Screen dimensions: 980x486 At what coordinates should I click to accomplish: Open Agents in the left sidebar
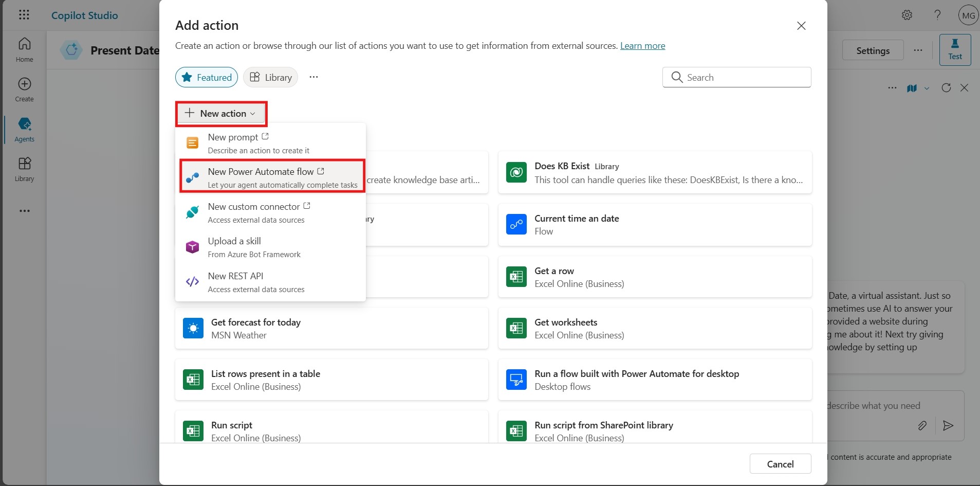click(x=24, y=130)
